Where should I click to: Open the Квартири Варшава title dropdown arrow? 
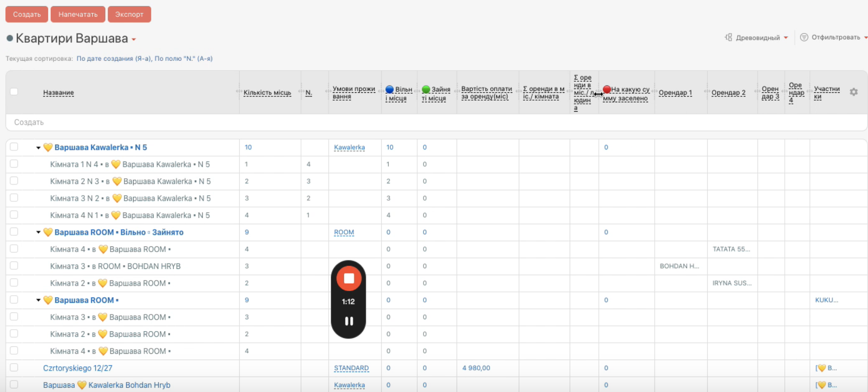(x=134, y=39)
